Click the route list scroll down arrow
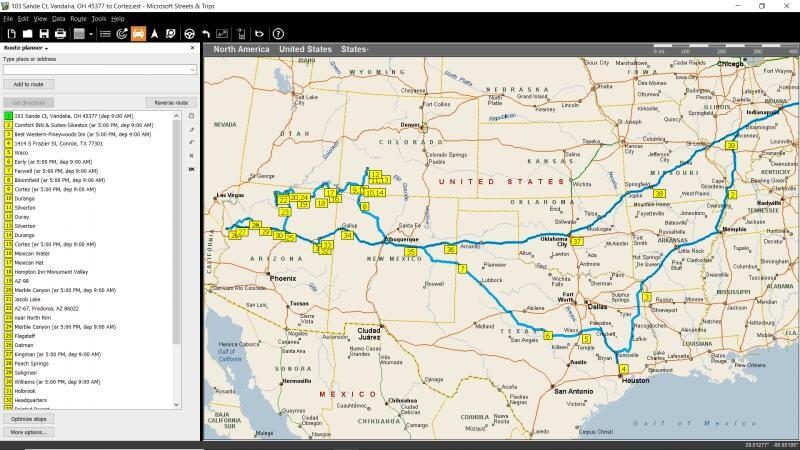The image size is (800, 450). (177, 405)
